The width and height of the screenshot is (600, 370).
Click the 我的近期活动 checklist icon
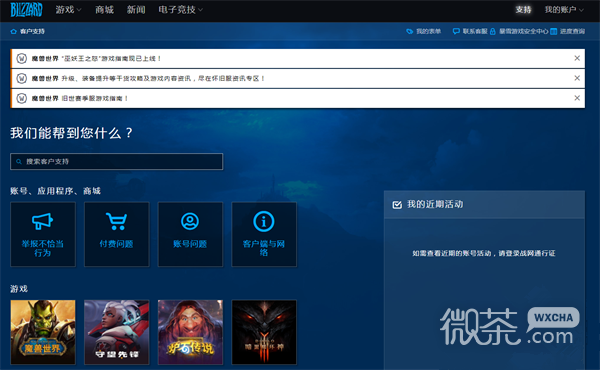click(x=397, y=205)
